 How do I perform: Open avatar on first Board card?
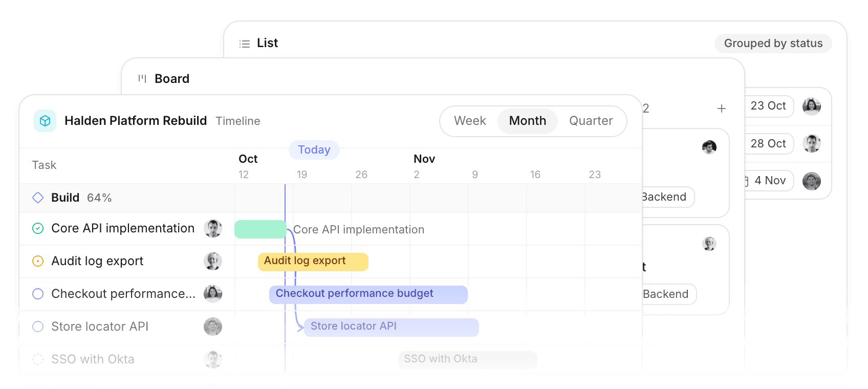[709, 147]
